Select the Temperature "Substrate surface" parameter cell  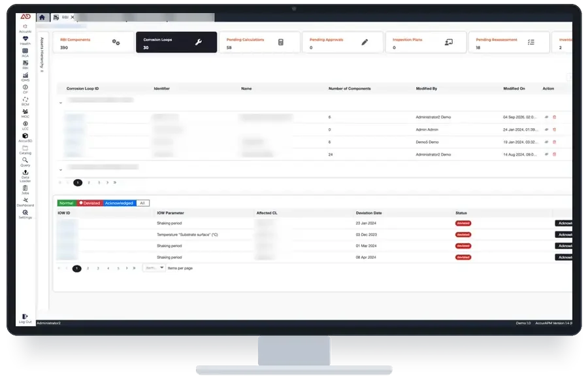187,235
